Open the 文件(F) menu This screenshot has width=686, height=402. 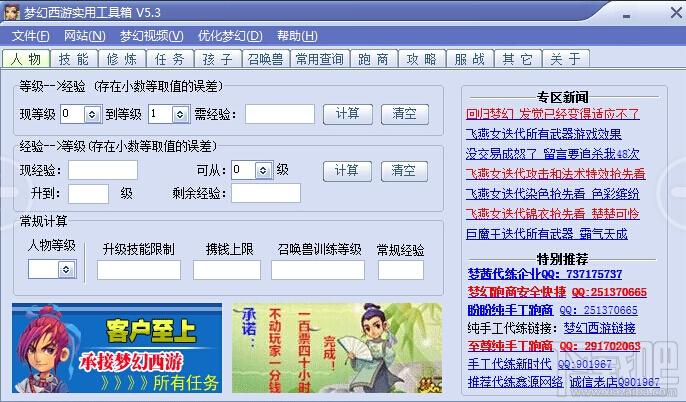tap(31, 36)
